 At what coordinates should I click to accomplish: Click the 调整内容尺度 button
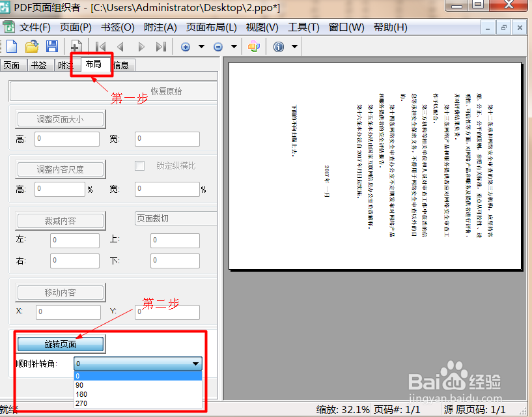tap(61, 169)
